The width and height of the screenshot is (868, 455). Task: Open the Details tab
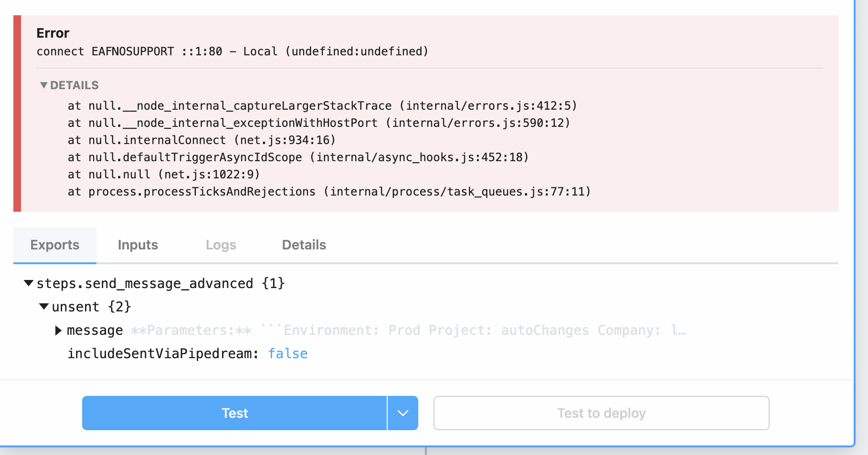coord(304,245)
